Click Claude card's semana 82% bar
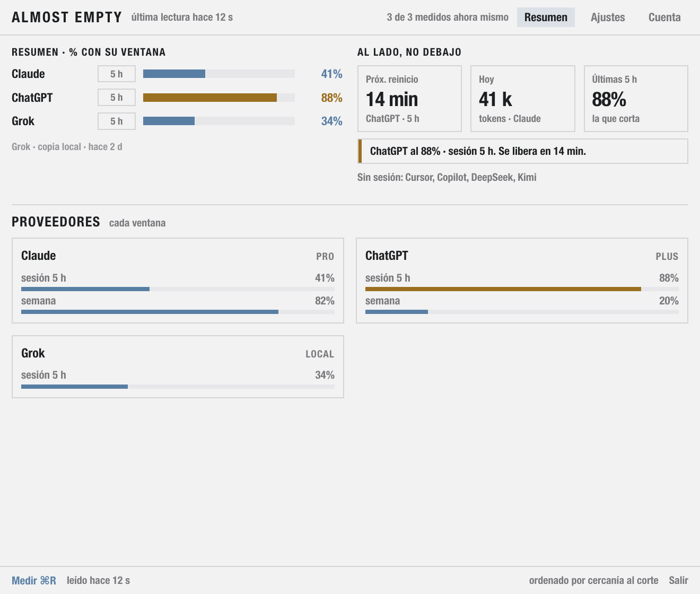Viewport: 700px width, 594px height. pos(178,312)
